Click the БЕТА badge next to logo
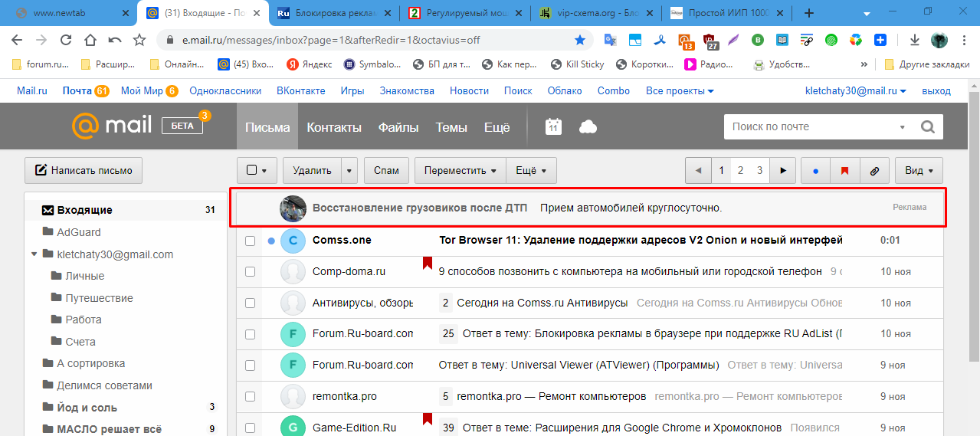Screen dimensions: 980x436 tap(182, 127)
